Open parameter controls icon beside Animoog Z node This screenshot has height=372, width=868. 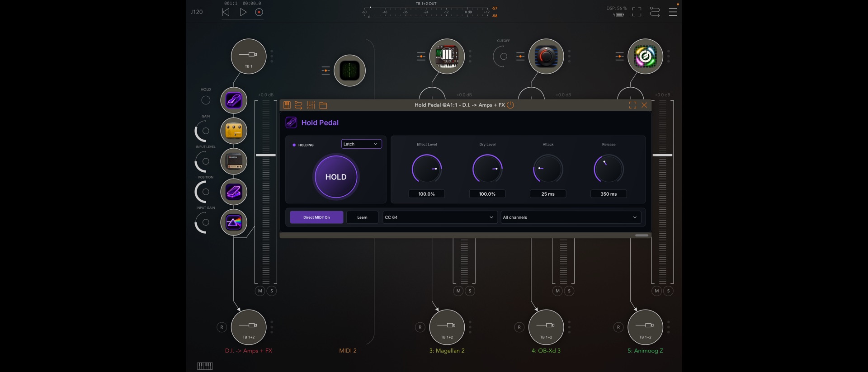619,57
